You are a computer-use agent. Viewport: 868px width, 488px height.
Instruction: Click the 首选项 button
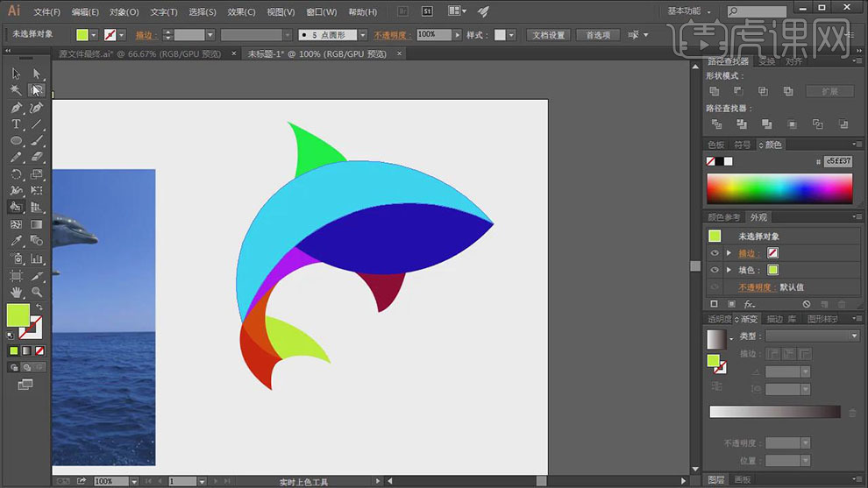[599, 35]
